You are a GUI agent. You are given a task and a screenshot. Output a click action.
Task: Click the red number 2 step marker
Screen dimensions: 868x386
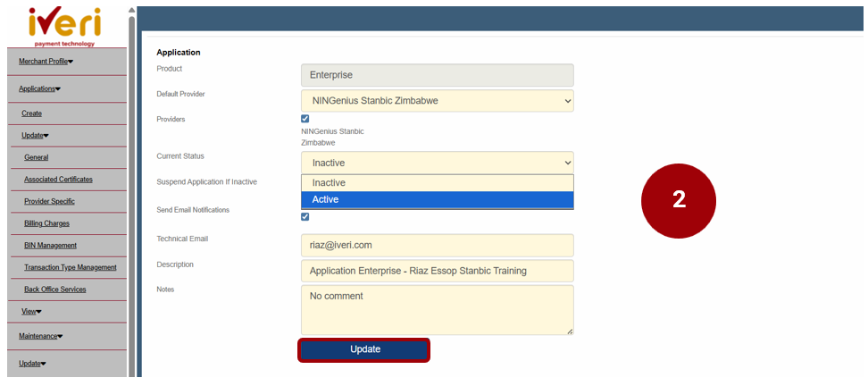coord(679,201)
